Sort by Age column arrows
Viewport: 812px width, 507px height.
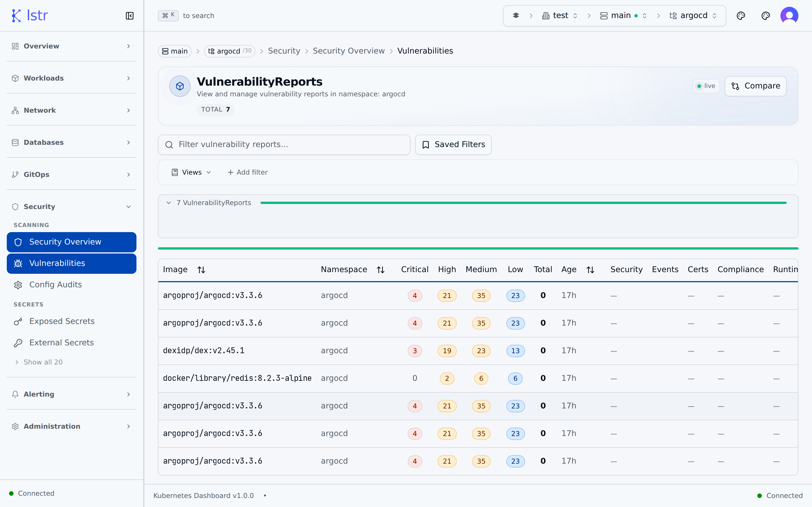coord(590,270)
